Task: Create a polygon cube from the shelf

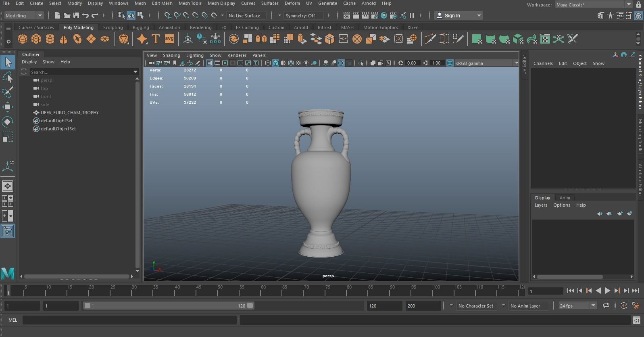Action: click(x=36, y=39)
